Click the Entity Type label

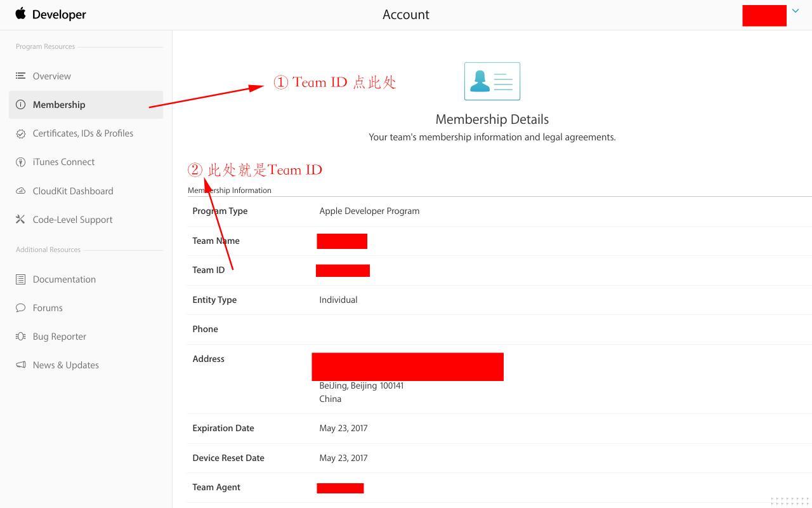[214, 300]
